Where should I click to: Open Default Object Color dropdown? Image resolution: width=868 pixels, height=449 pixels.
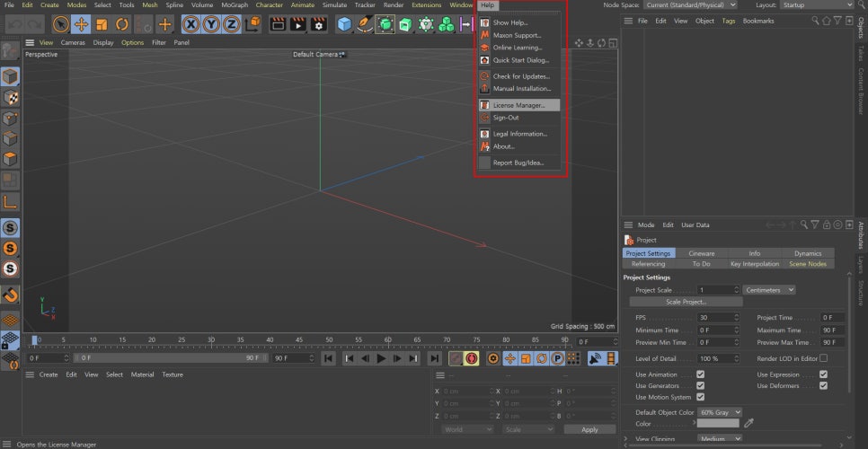tap(719, 412)
